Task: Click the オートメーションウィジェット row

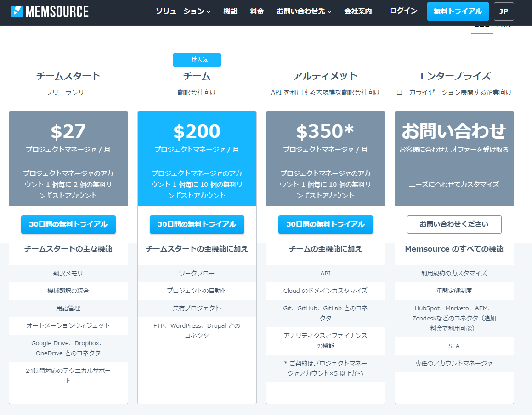Action: (68, 326)
